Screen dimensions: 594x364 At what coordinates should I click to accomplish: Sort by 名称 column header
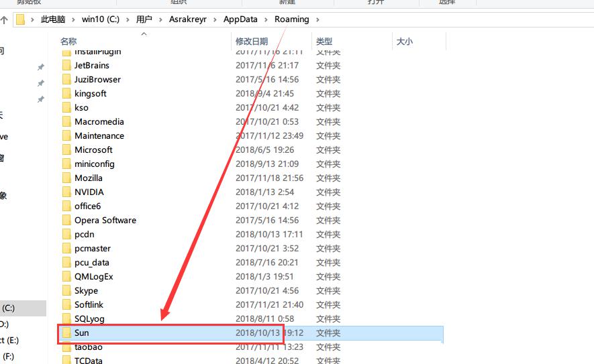click(x=68, y=42)
